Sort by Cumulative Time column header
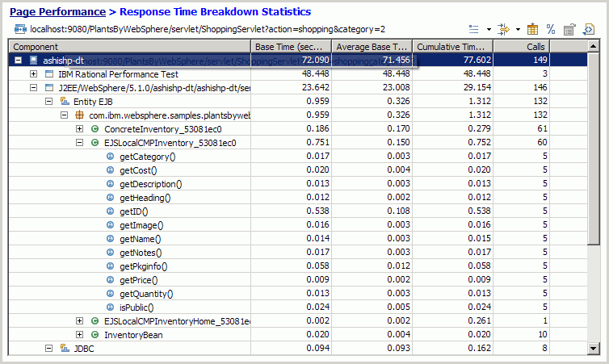The height and width of the screenshot is (364, 609). pos(453,47)
